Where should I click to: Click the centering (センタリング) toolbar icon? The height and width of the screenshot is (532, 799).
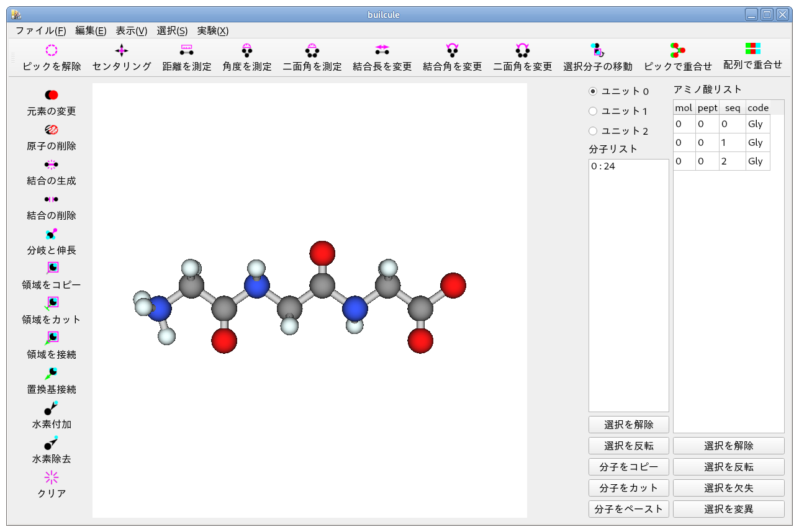click(122, 51)
